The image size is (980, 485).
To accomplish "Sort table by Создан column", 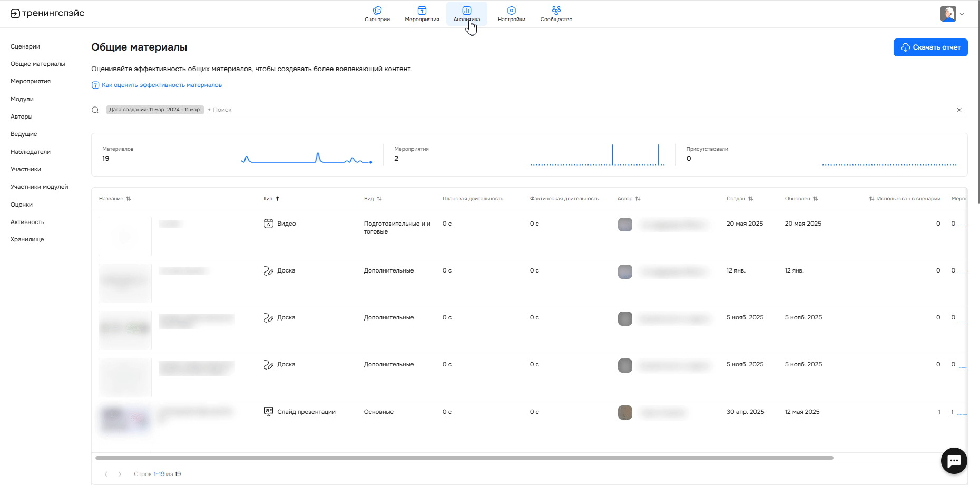I will [x=740, y=199].
